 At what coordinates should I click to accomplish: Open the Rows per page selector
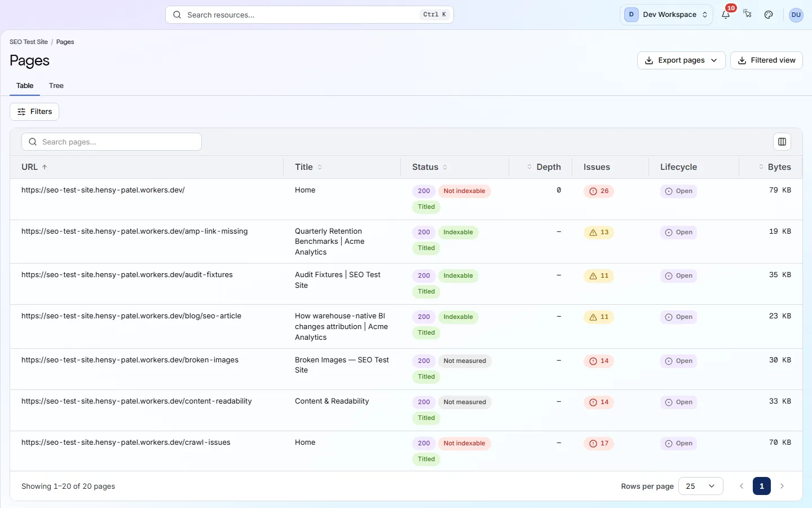tap(701, 486)
